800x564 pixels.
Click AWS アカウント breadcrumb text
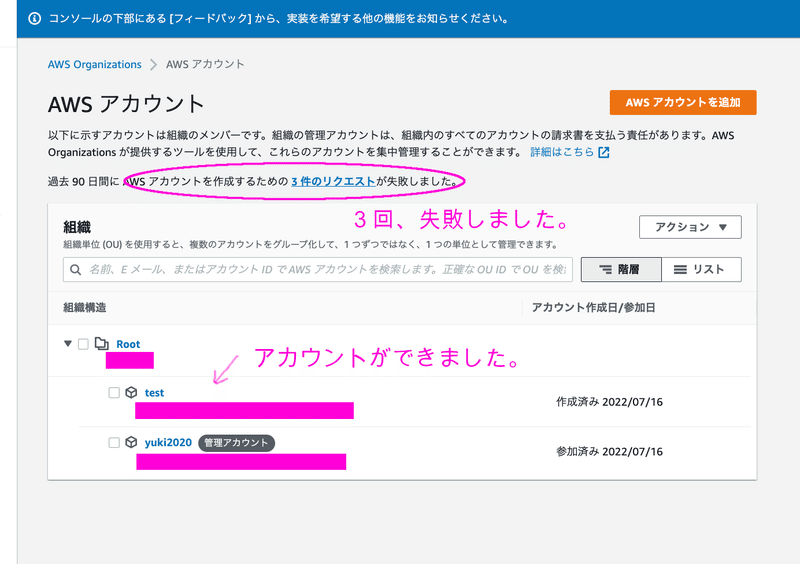(x=205, y=64)
